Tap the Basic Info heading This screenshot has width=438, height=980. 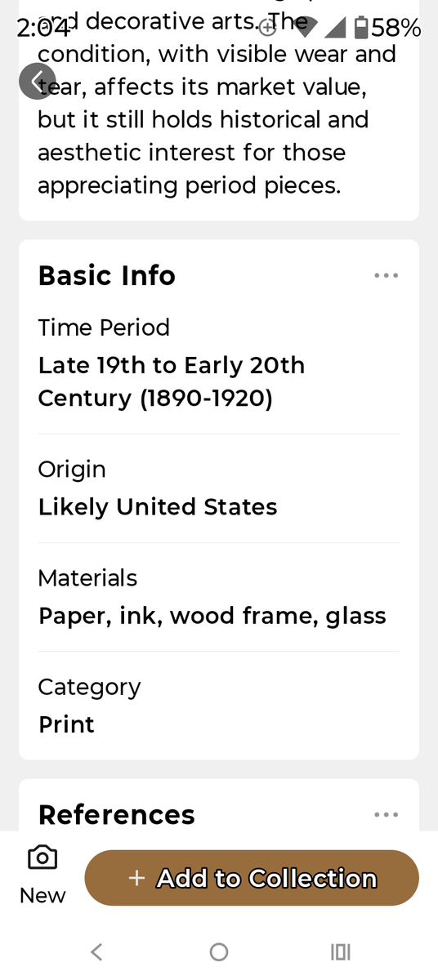107,275
